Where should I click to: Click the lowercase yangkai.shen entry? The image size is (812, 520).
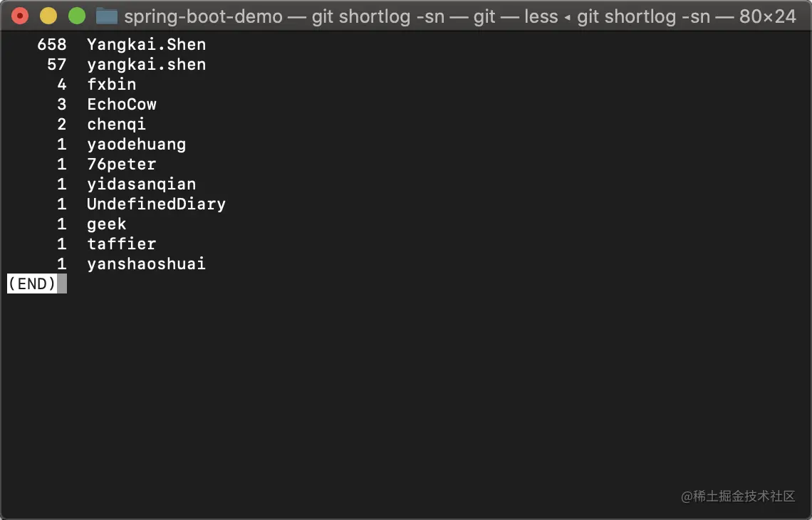pyautogui.click(x=147, y=65)
